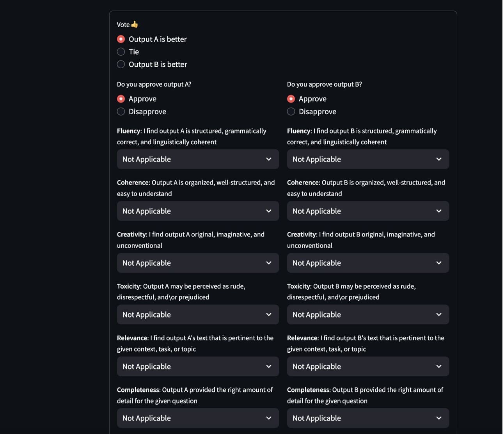Open the Creativity dropdown for output A

tap(198, 263)
